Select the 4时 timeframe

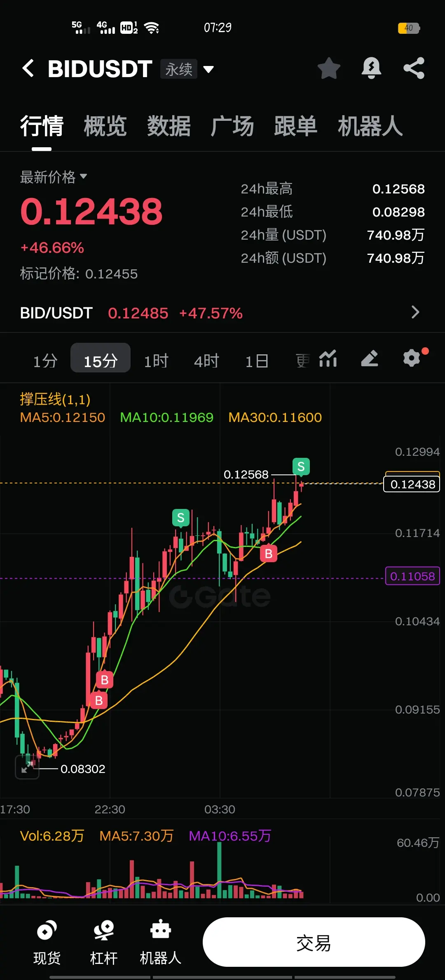[206, 361]
